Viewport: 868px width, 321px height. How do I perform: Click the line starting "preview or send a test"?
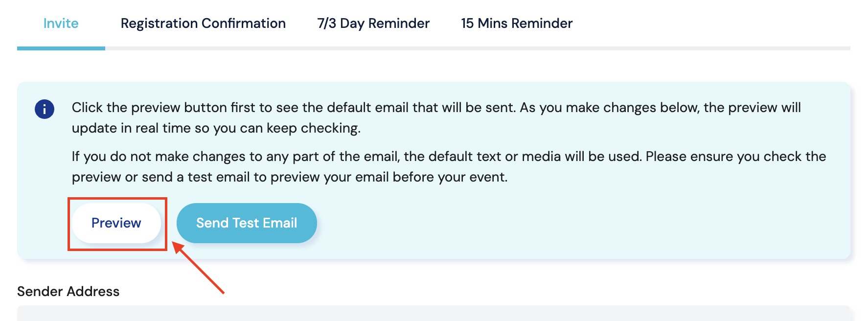point(289,177)
